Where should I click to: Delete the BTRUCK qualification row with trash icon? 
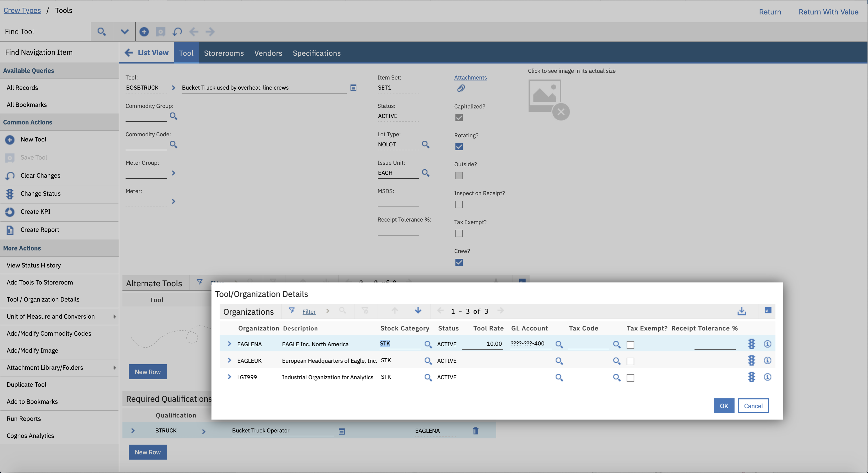point(475,431)
